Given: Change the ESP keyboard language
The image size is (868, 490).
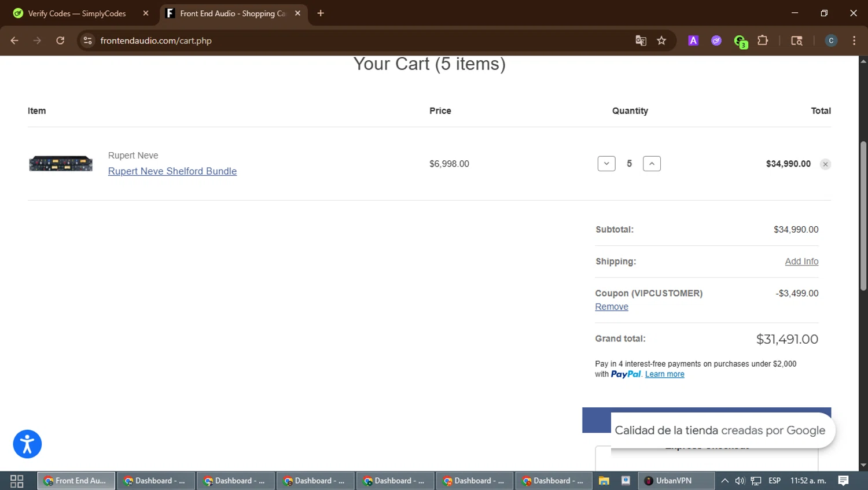Looking at the screenshot, I should pos(774,481).
